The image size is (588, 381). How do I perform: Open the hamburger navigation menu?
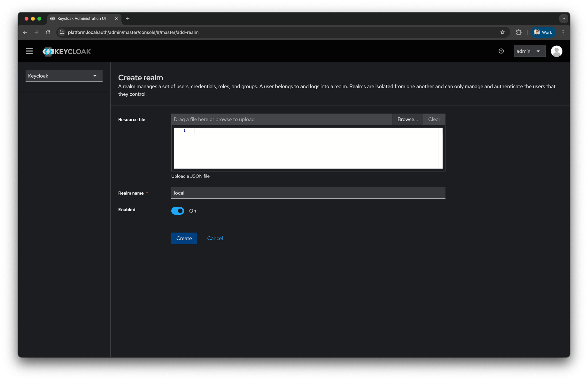pos(29,51)
